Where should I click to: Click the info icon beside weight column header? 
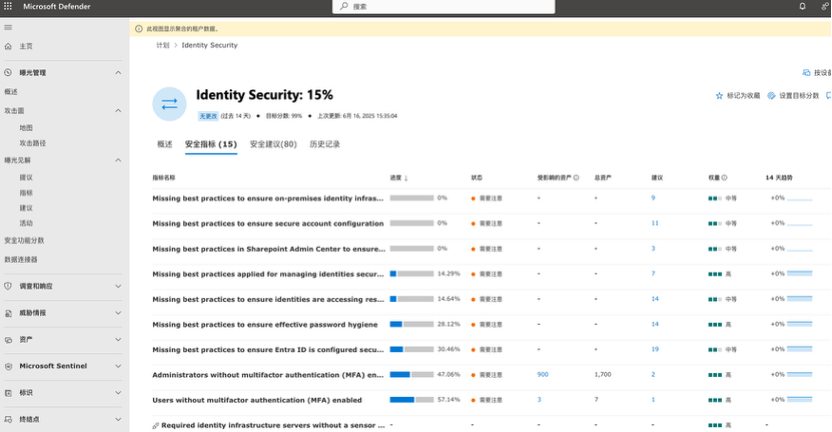click(724, 178)
